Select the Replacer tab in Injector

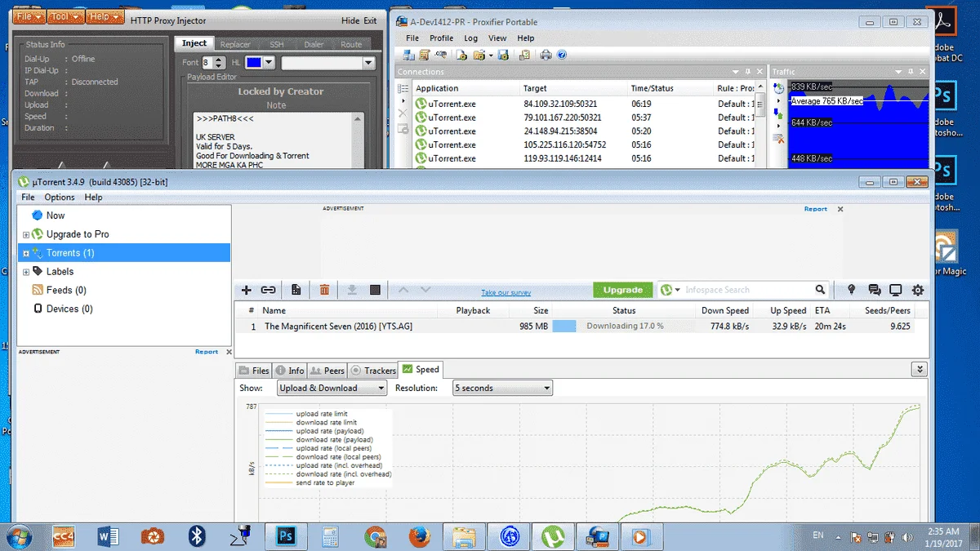pyautogui.click(x=235, y=44)
